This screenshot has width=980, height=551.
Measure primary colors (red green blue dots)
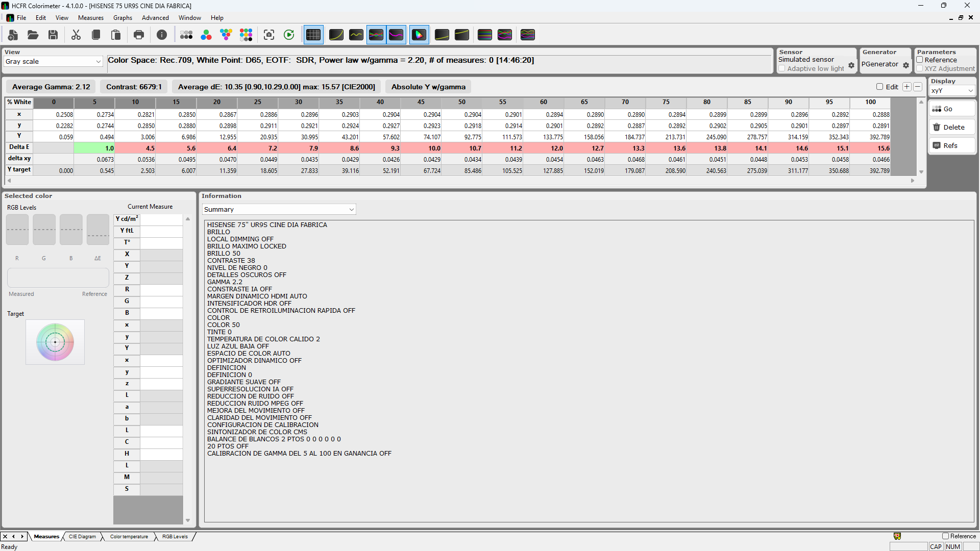206,35
